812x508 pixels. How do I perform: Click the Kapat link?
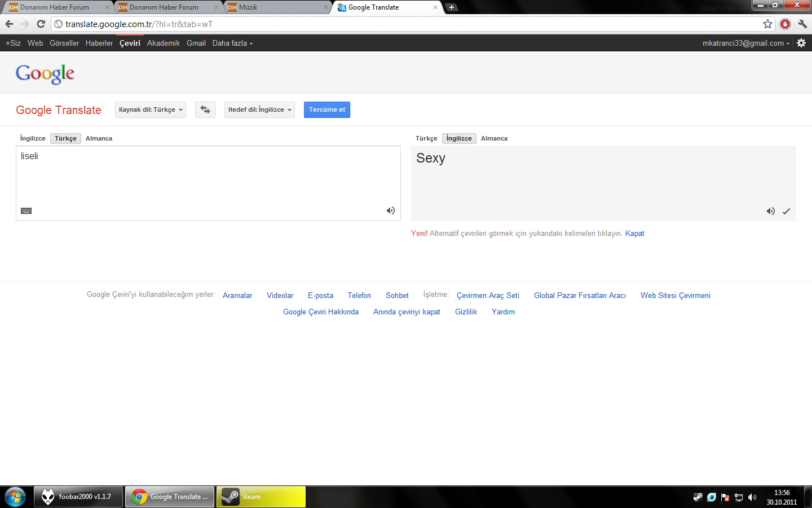coord(634,233)
